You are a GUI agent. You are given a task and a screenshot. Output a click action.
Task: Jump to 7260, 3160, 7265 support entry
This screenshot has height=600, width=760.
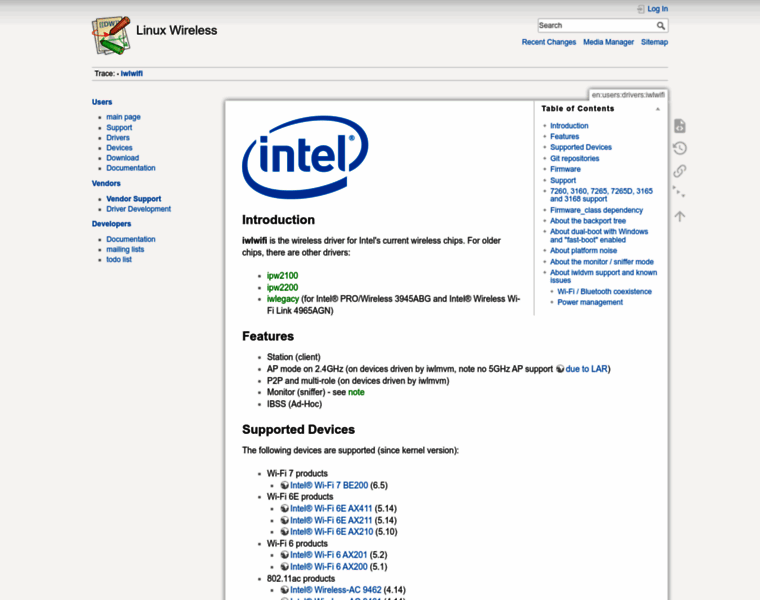point(601,195)
